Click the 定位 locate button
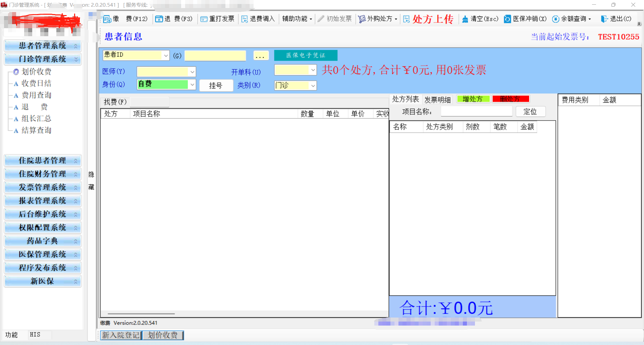The image size is (644, 345). [530, 112]
